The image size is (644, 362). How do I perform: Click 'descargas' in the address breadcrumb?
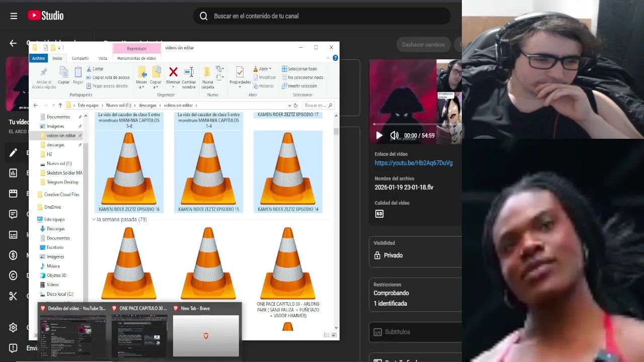[x=147, y=106]
